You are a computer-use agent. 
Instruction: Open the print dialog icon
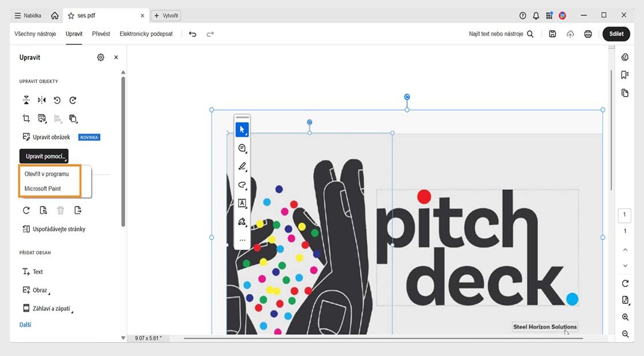(x=588, y=33)
